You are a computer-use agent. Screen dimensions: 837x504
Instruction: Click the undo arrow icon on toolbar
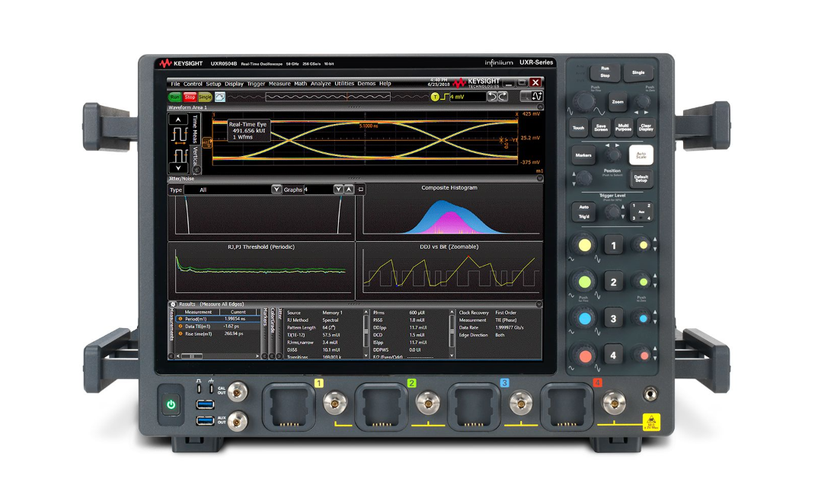[491, 97]
